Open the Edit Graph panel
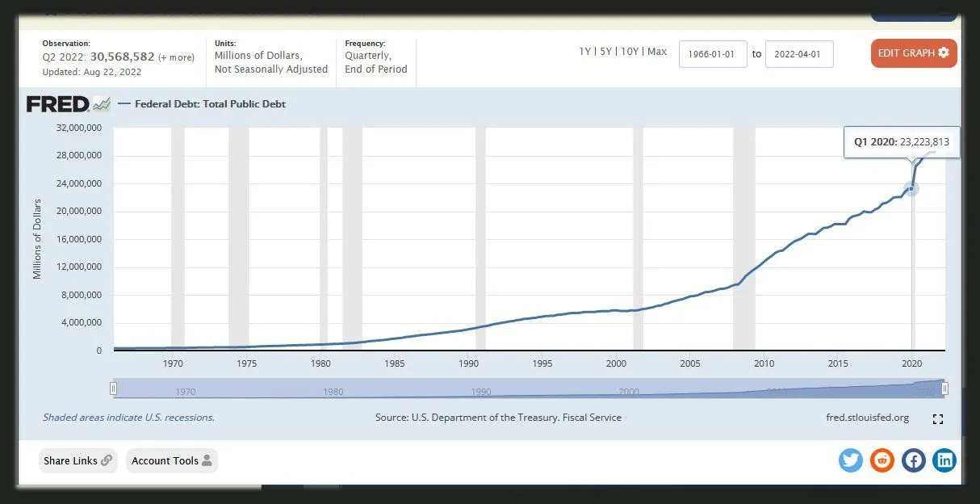 (914, 53)
